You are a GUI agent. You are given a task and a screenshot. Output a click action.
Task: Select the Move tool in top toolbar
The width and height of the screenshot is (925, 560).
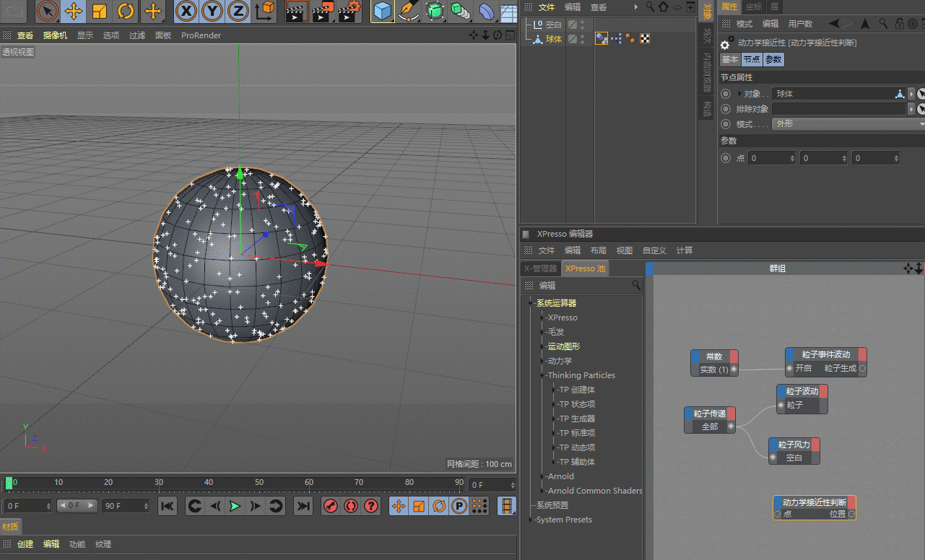tap(74, 11)
